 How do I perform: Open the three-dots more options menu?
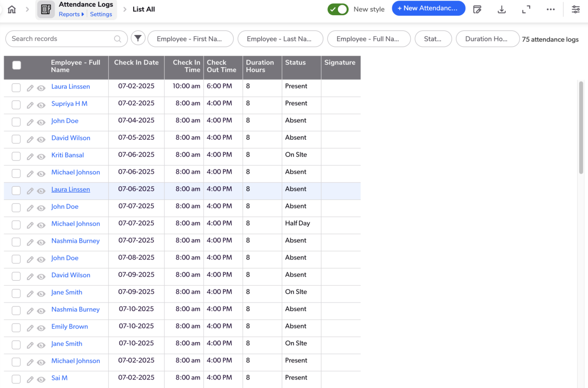point(551,9)
